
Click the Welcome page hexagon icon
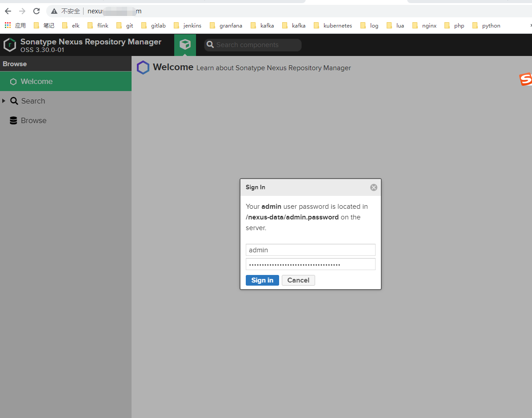coord(143,68)
